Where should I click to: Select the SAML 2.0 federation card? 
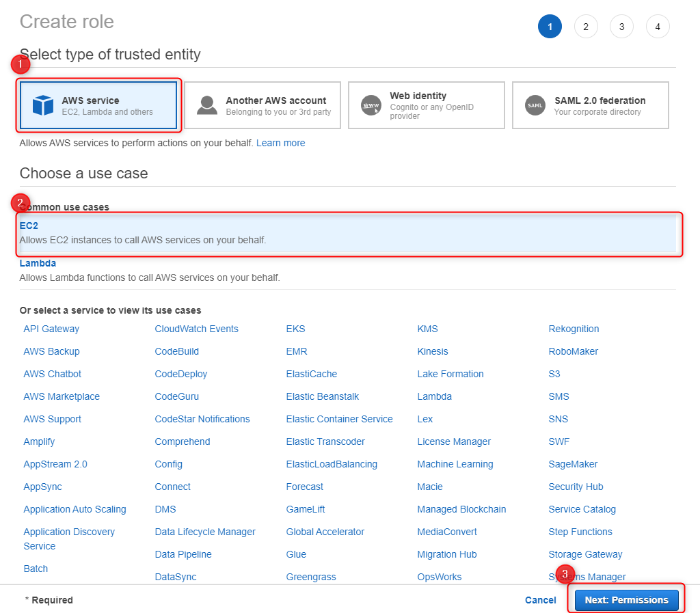click(x=590, y=105)
